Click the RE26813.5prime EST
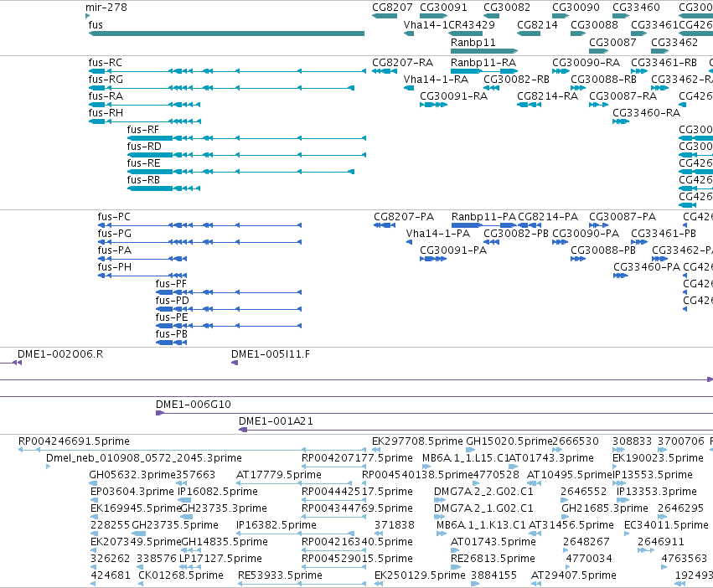713x588 pixels. tap(456, 567)
